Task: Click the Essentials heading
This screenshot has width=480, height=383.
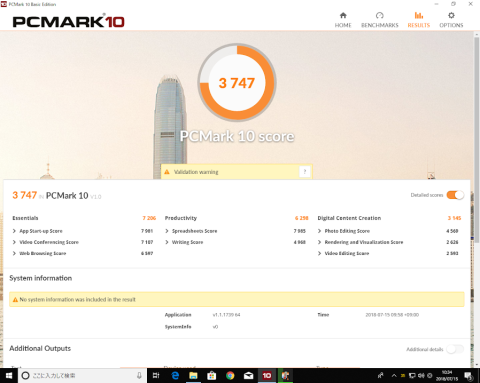Action: [25, 218]
